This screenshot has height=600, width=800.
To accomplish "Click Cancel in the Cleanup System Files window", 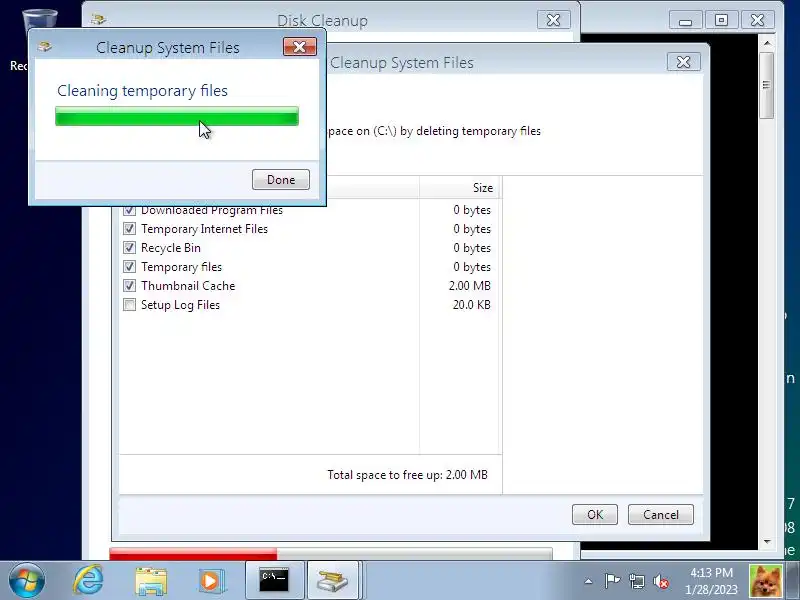I will pyautogui.click(x=661, y=514).
